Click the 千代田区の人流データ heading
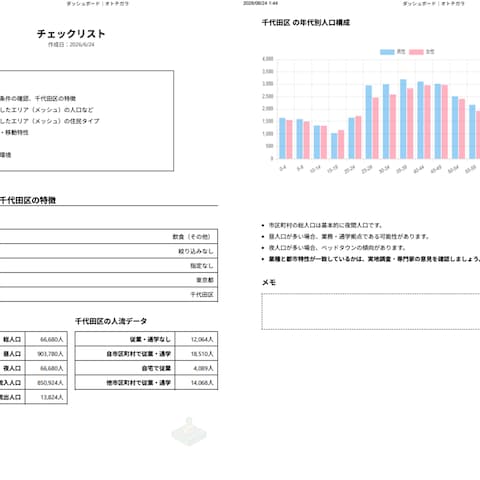 111,321
